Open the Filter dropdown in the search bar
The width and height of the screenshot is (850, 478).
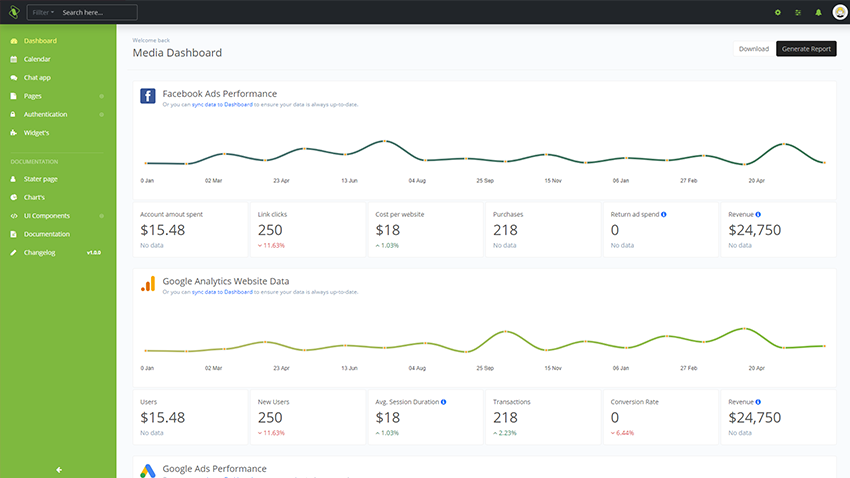pyautogui.click(x=42, y=13)
